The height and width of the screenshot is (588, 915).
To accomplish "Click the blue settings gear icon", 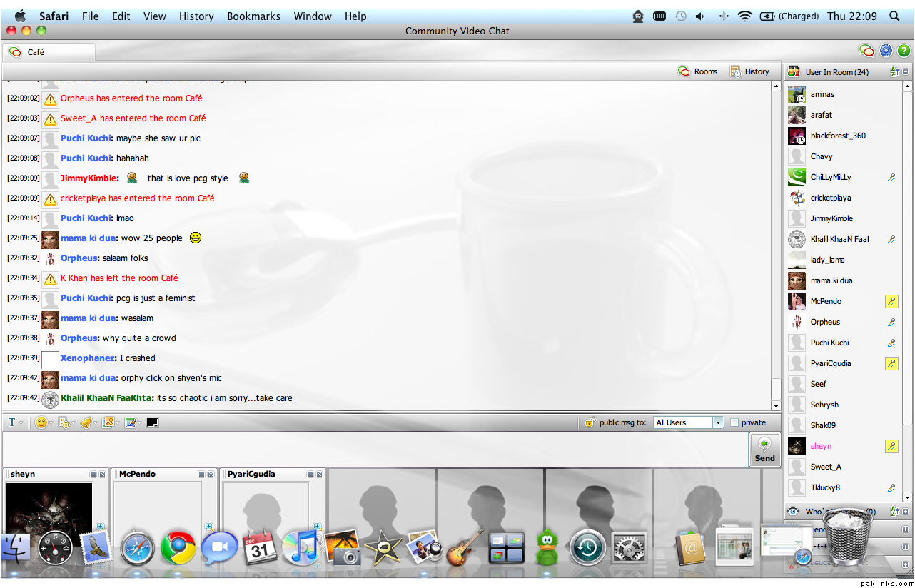I will [886, 51].
